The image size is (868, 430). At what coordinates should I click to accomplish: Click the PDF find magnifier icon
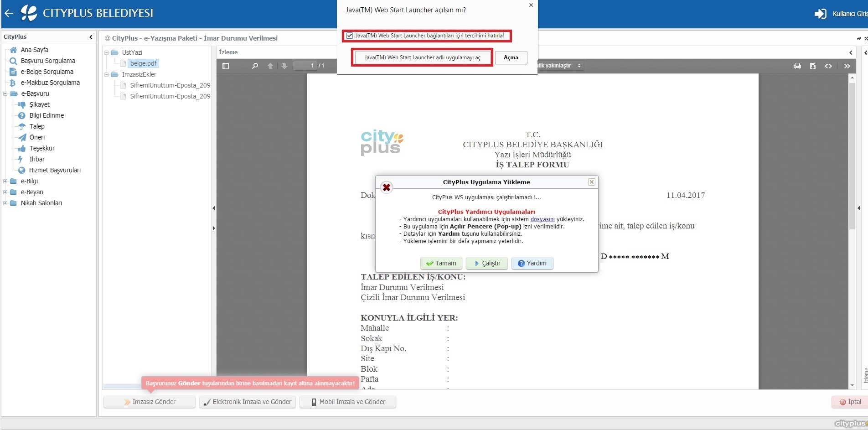pyautogui.click(x=255, y=66)
